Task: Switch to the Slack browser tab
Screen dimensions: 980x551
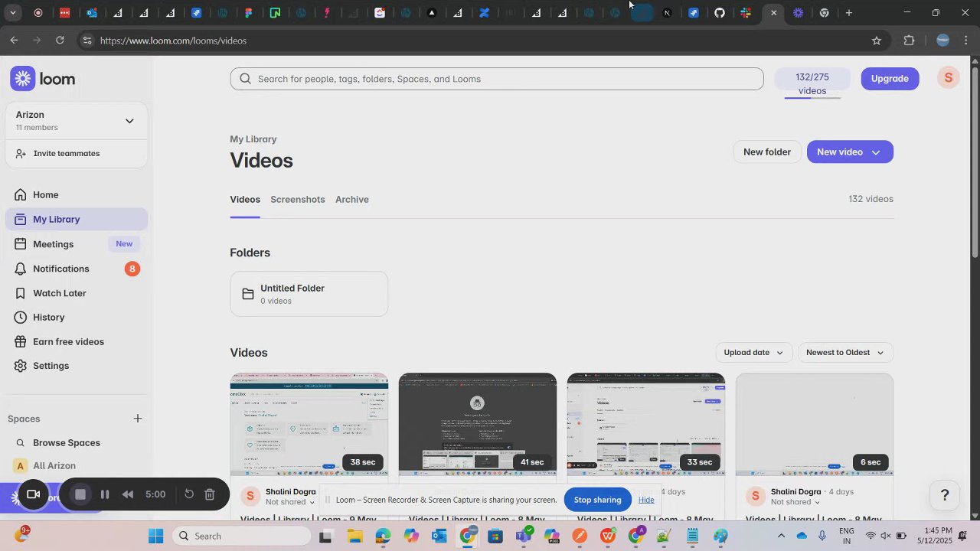Action: click(746, 13)
